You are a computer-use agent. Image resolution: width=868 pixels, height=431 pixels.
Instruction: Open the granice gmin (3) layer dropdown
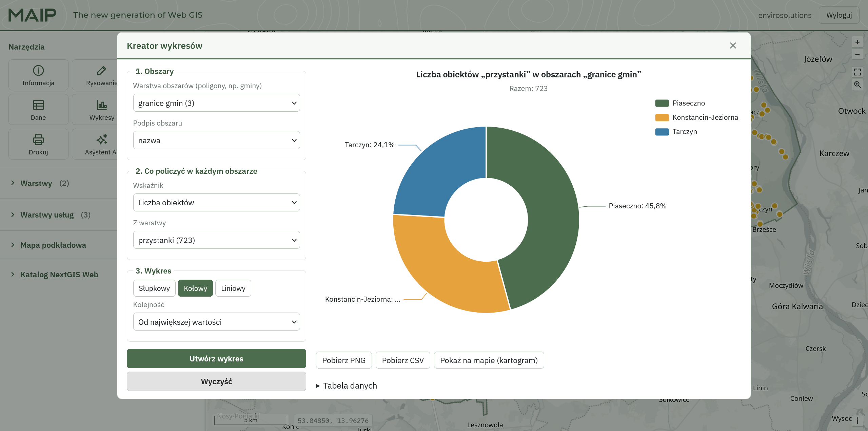tap(217, 103)
